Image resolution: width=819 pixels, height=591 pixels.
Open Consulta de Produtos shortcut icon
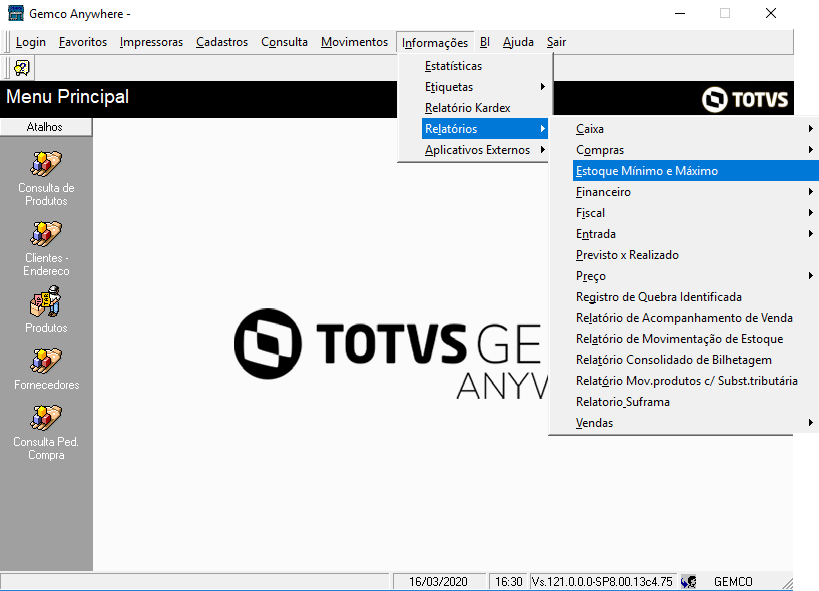tap(46, 164)
